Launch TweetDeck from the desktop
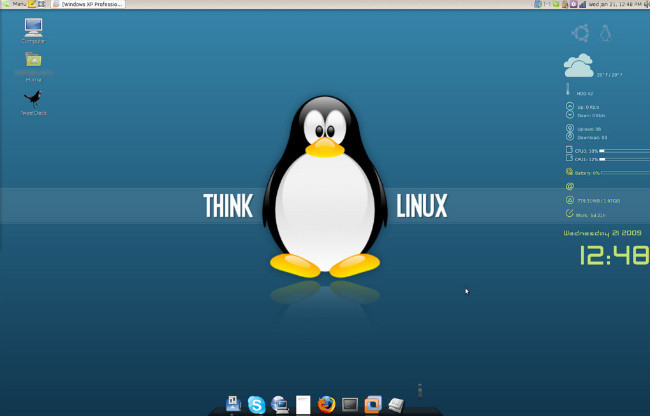650x416 pixels. coord(33,99)
